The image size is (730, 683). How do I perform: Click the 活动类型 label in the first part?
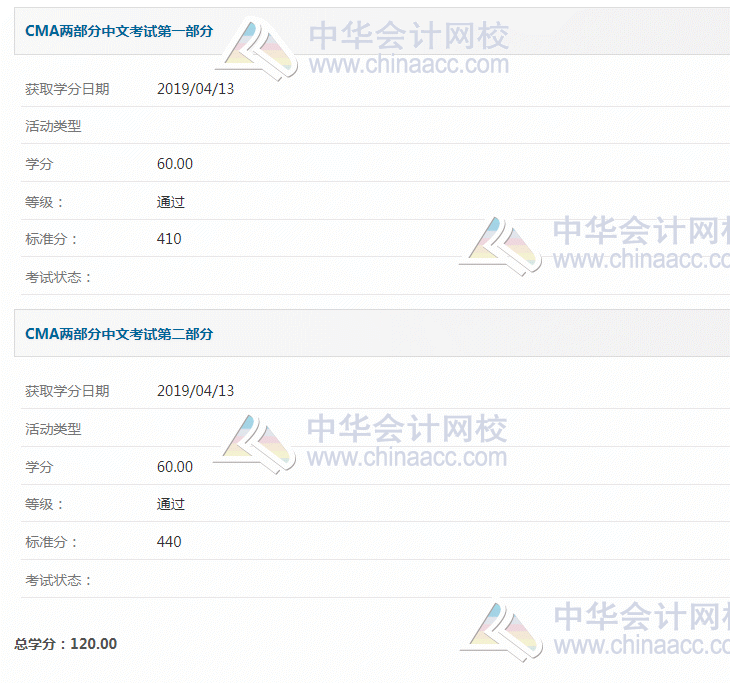[x=53, y=126]
